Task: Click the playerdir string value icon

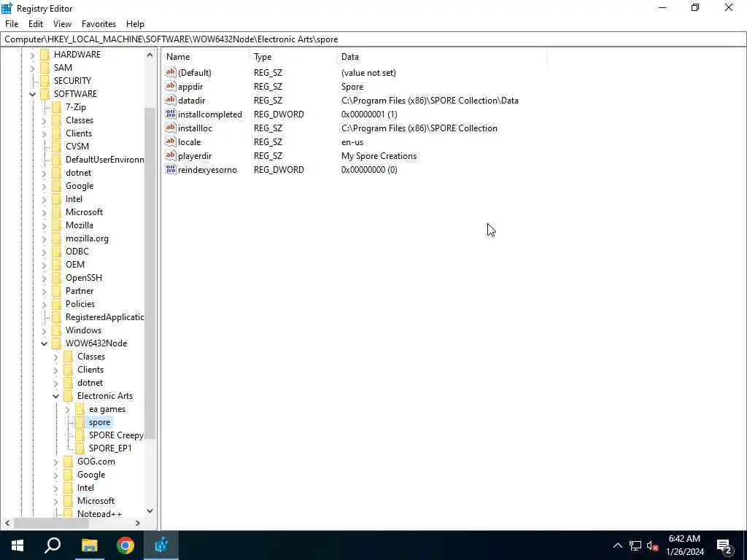Action: (x=171, y=155)
